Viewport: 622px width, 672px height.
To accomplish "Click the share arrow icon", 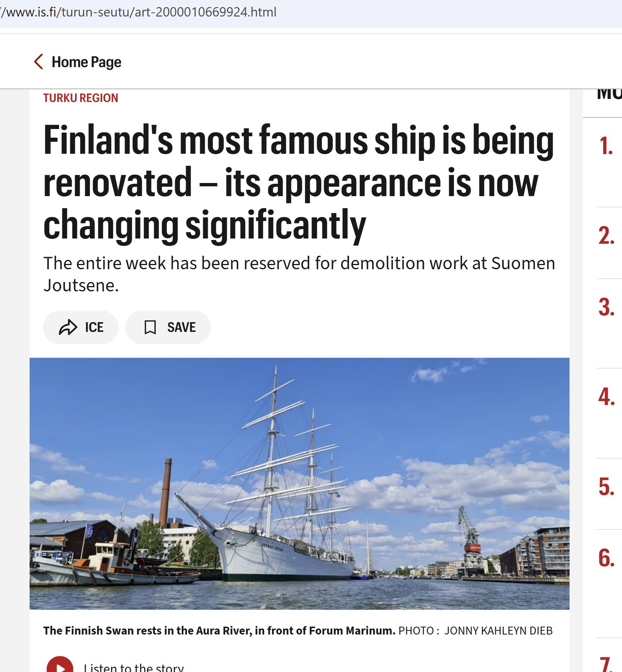I will [x=68, y=327].
